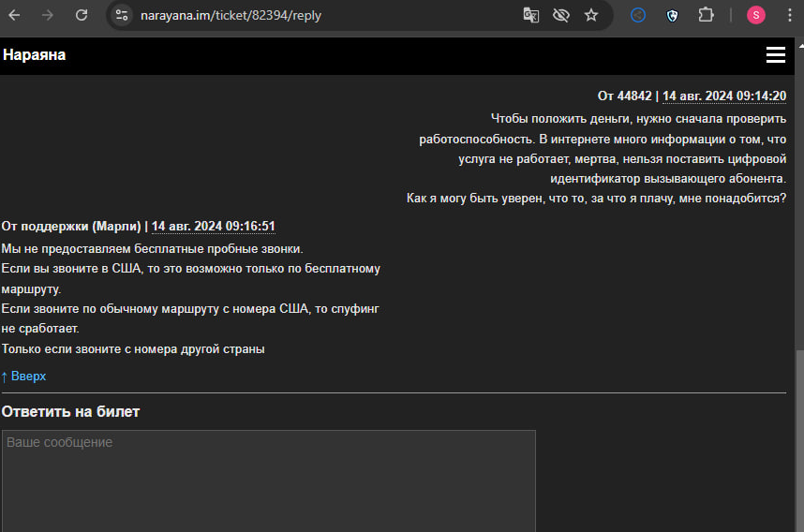Screen dimensions: 804x532
Task: Open the shield extension icon
Action: click(672, 15)
